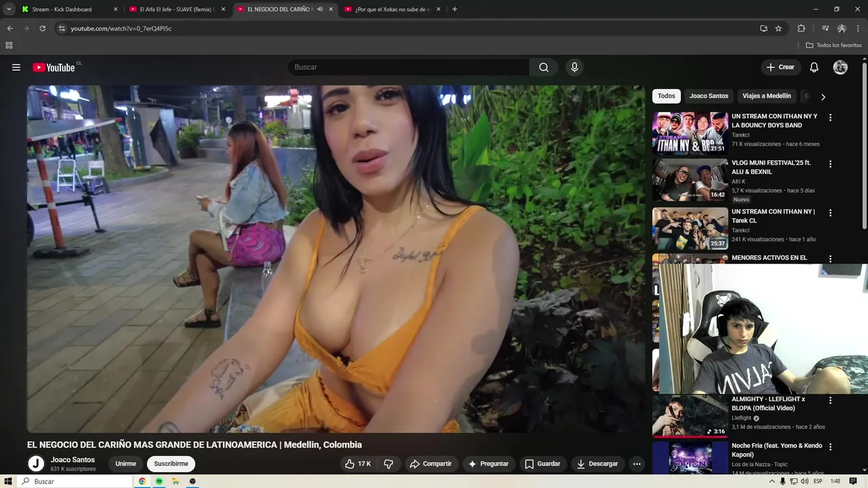Open Chrome from the taskbar

tap(142, 481)
